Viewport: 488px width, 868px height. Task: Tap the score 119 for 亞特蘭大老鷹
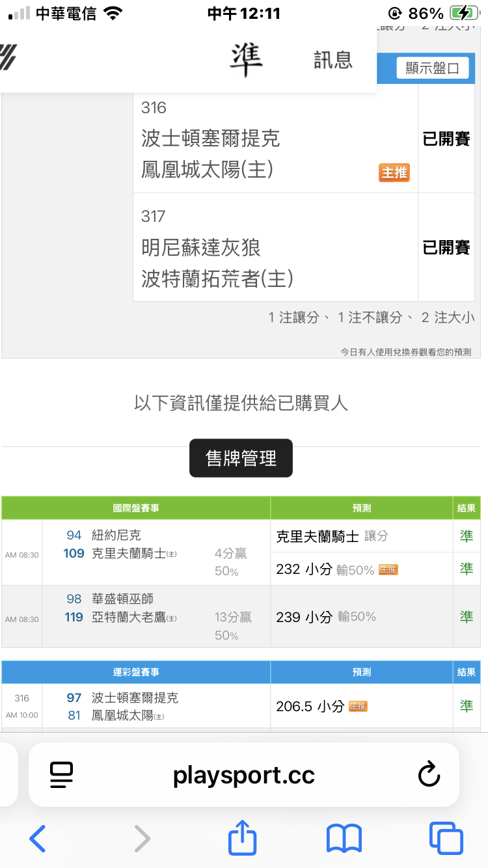pos(74,617)
